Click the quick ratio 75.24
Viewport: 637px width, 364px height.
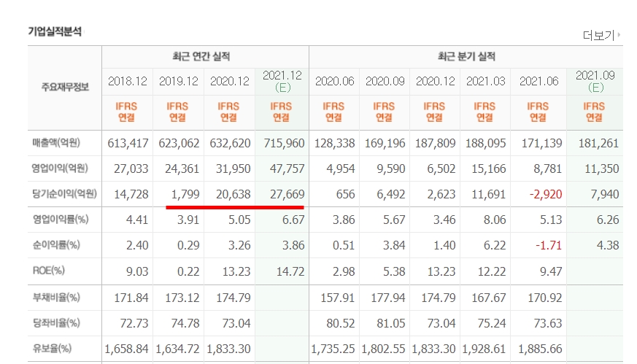[492, 324]
